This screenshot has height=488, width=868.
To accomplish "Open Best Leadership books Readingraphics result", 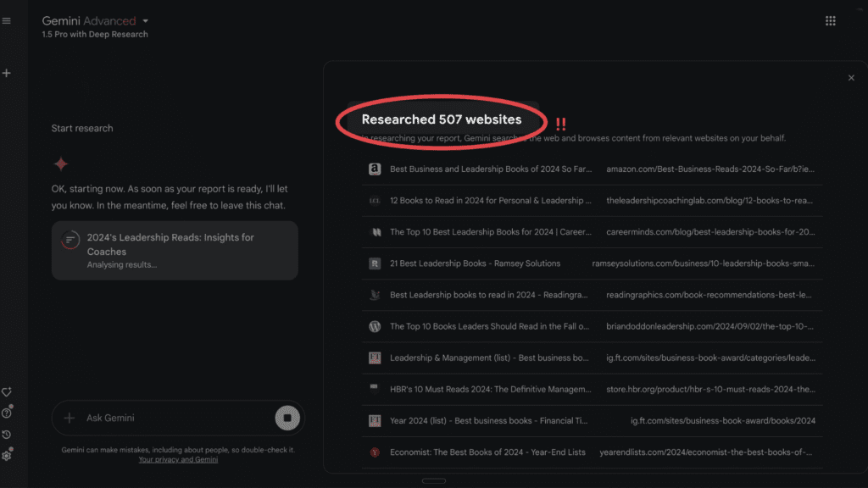I will (489, 295).
